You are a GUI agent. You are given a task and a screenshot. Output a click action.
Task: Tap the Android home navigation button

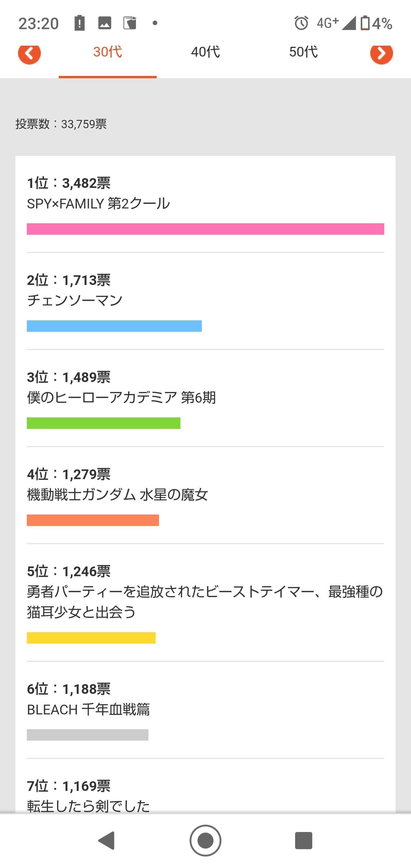click(205, 840)
